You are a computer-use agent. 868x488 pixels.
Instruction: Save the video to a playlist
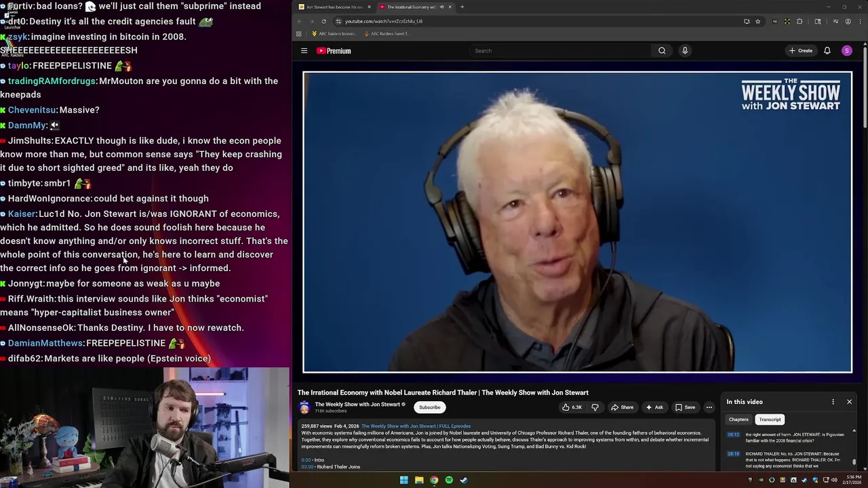(685, 407)
